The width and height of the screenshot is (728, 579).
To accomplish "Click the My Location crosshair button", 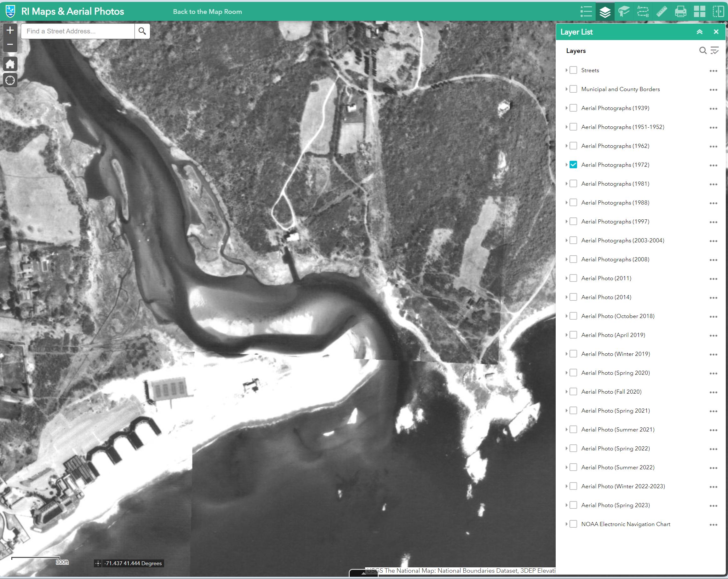I will (x=10, y=80).
